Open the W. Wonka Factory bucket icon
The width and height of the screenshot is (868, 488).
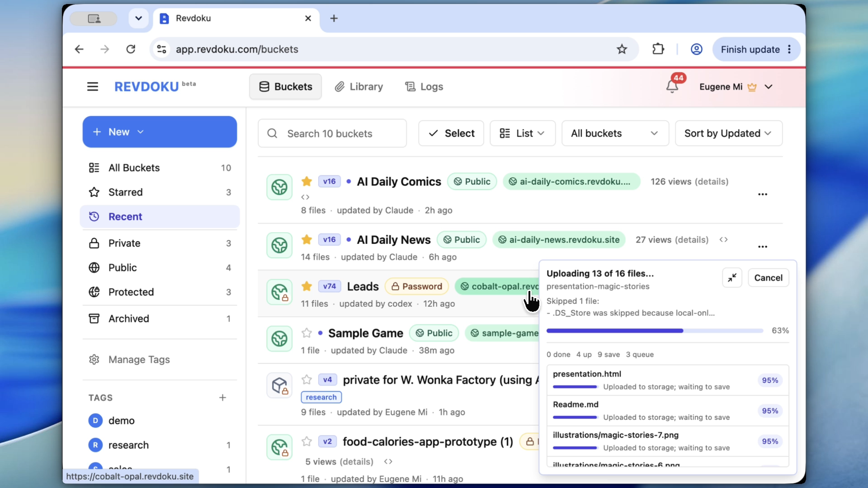coord(279,385)
